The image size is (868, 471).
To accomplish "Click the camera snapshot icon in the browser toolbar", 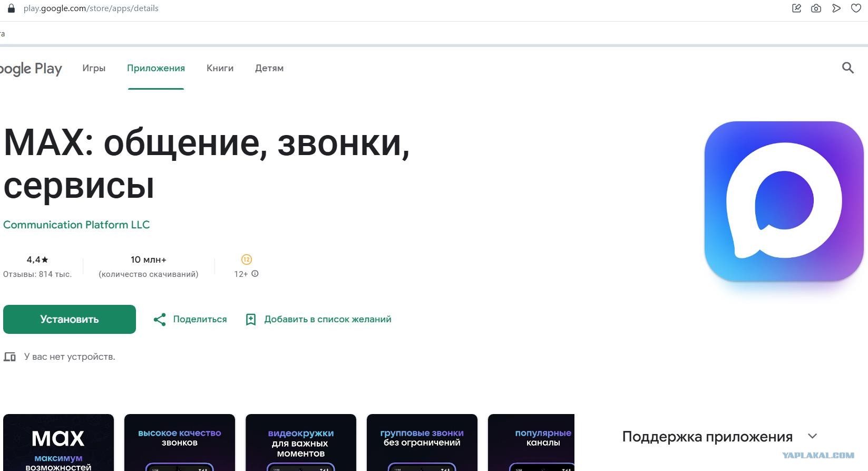I will click(x=816, y=8).
